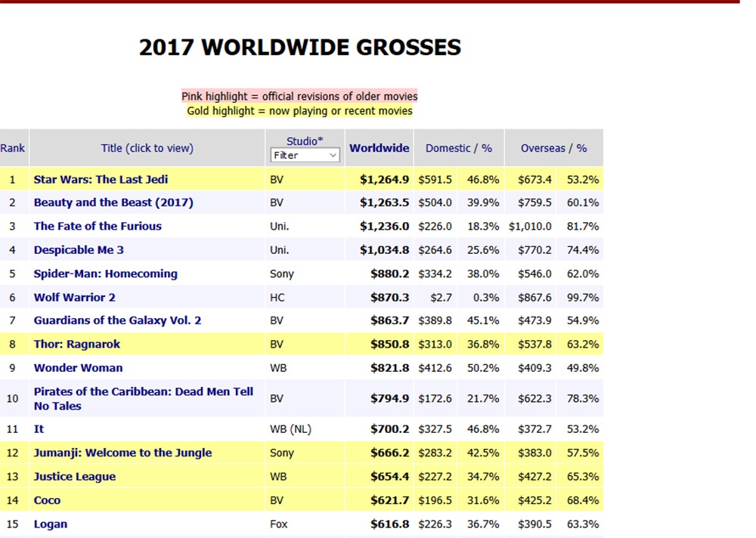This screenshot has width=756, height=538.
Task: Open the Wolf Warrior 2 entry
Action: pos(74,298)
